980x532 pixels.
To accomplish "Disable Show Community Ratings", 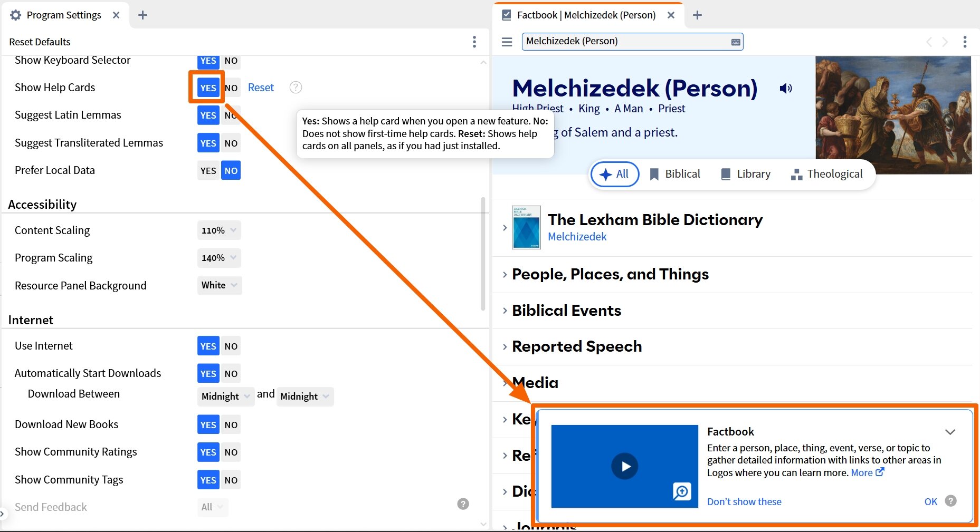I will tap(231, 452).
